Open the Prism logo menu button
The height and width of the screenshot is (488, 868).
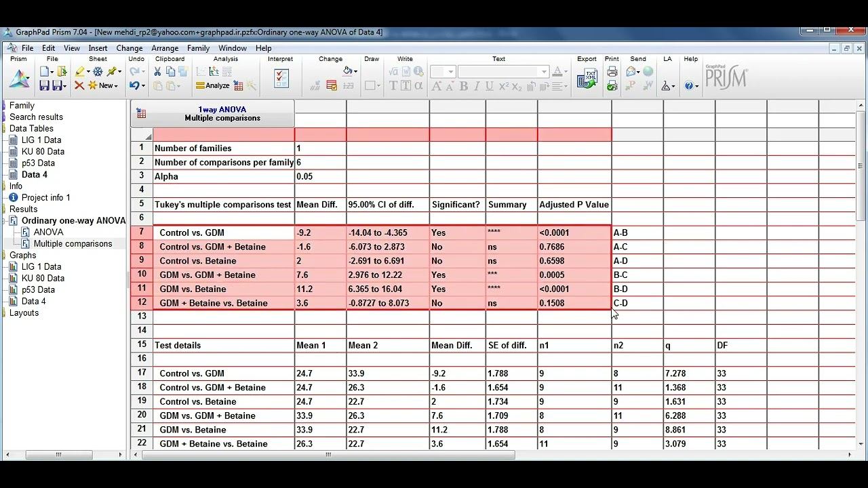(19, 80)
